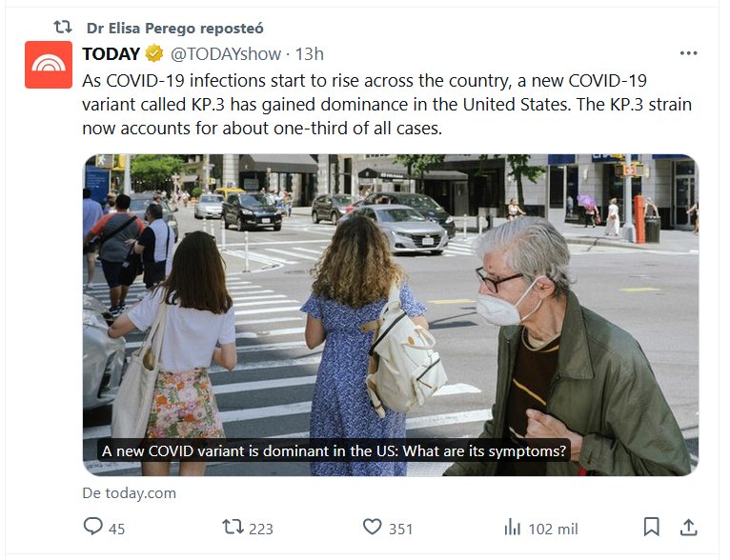Click the TODAY show profile avatar

tap(48, 65)
